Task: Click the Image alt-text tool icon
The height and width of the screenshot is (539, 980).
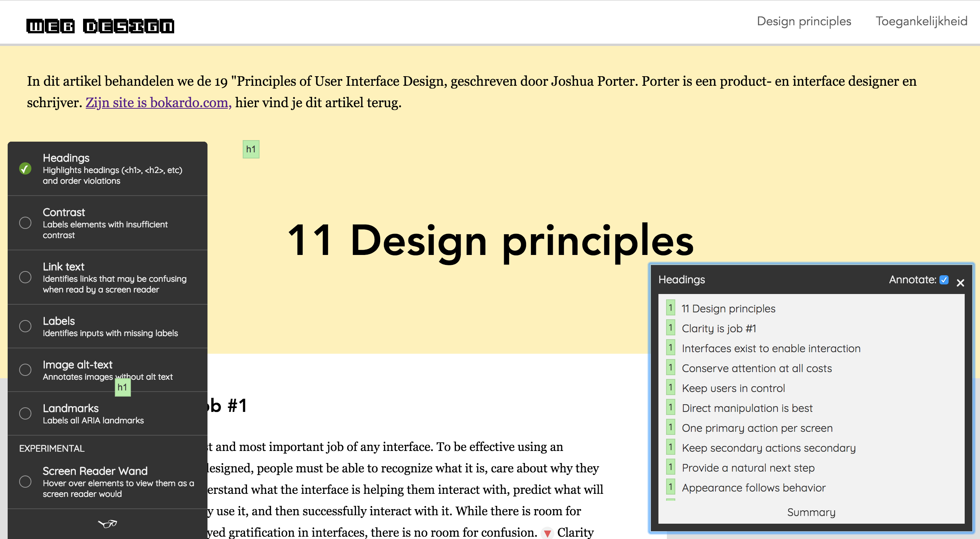Action: coord(25,370)
